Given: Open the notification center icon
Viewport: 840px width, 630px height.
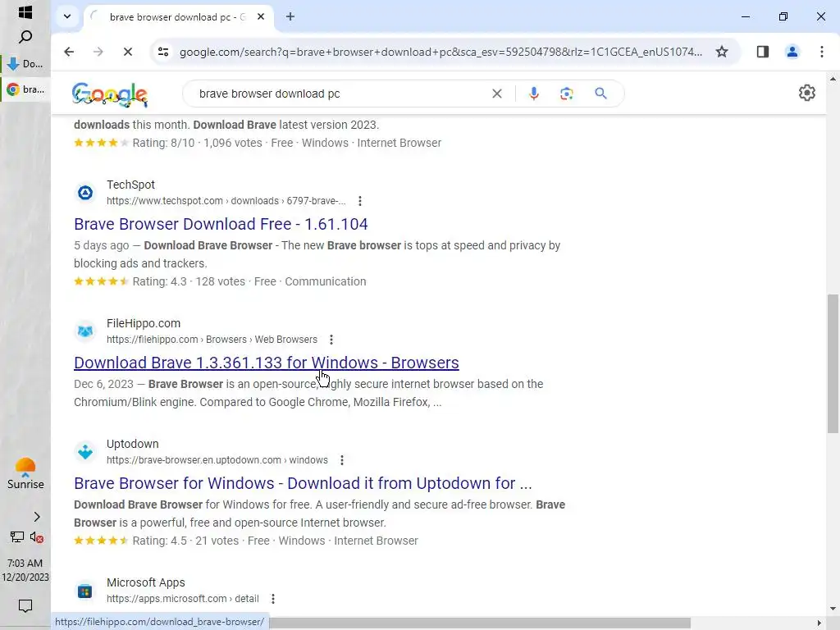Looking at the screenshot, I should [25, 606].
